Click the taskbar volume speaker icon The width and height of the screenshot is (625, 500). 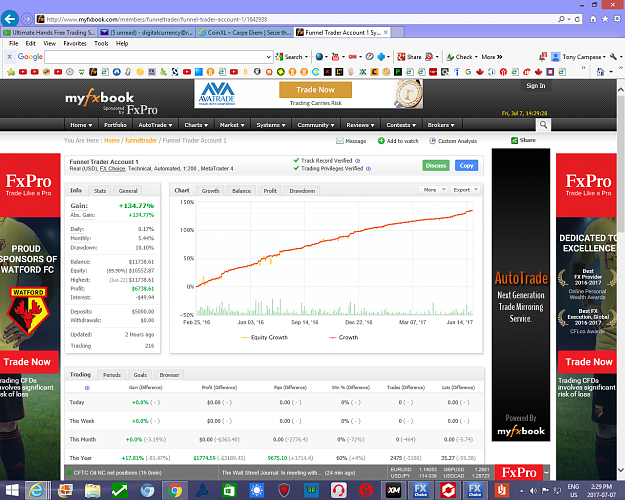(533, 491)
